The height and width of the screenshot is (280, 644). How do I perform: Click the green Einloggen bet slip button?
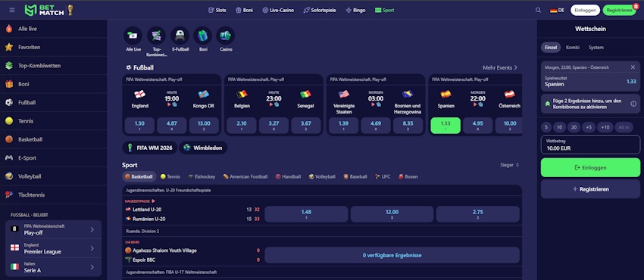coord(590,168)
